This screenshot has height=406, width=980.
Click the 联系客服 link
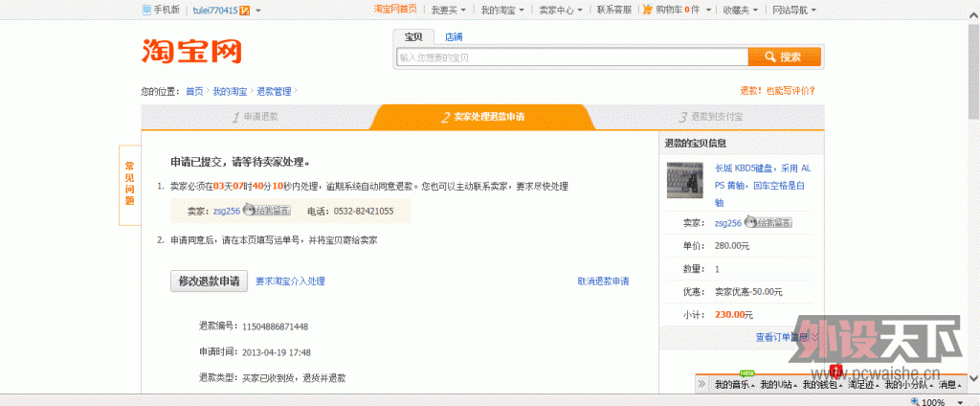point(613,10)
